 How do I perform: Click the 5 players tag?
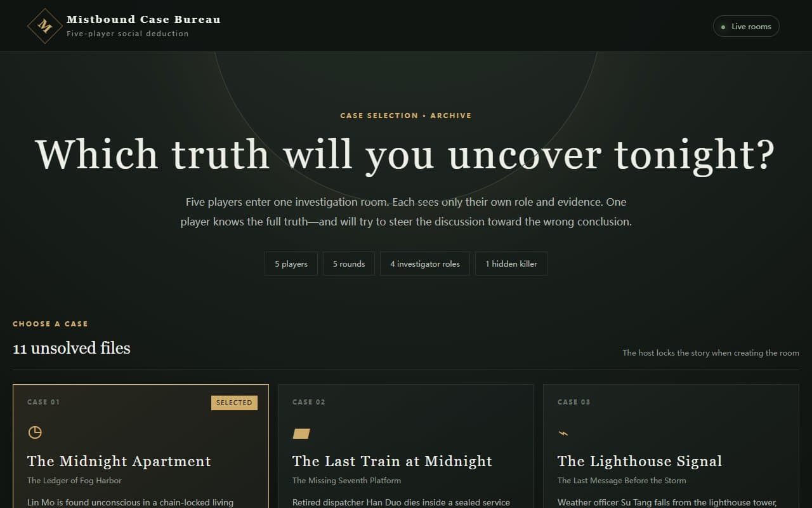coord(291,264)
